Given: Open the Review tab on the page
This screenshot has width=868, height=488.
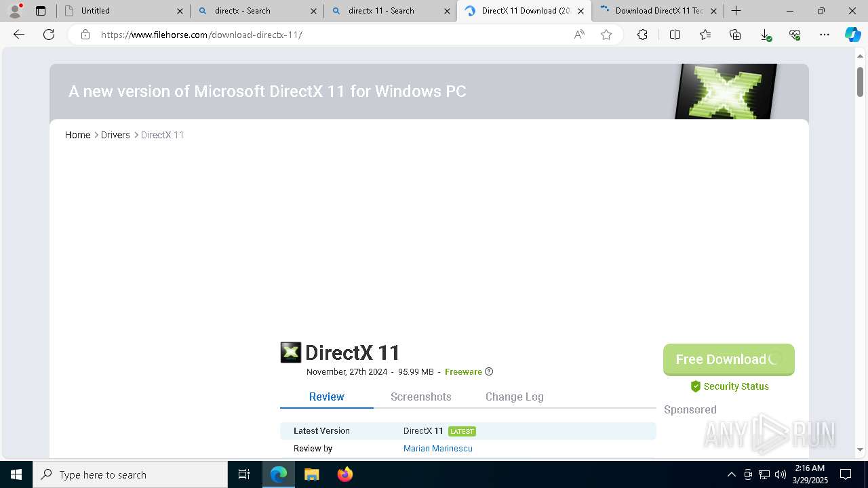Looking at the screenshot, I should 327,397.
